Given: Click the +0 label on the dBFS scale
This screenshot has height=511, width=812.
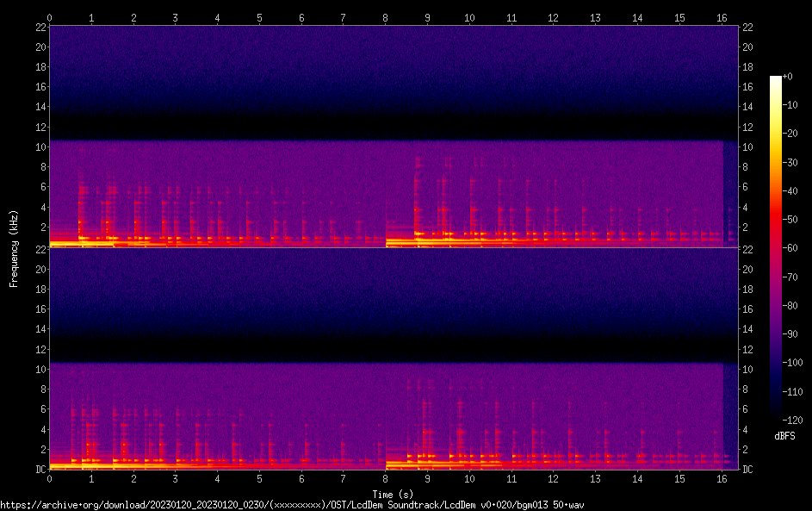Looking at the screenshot, I should (788, 77).
